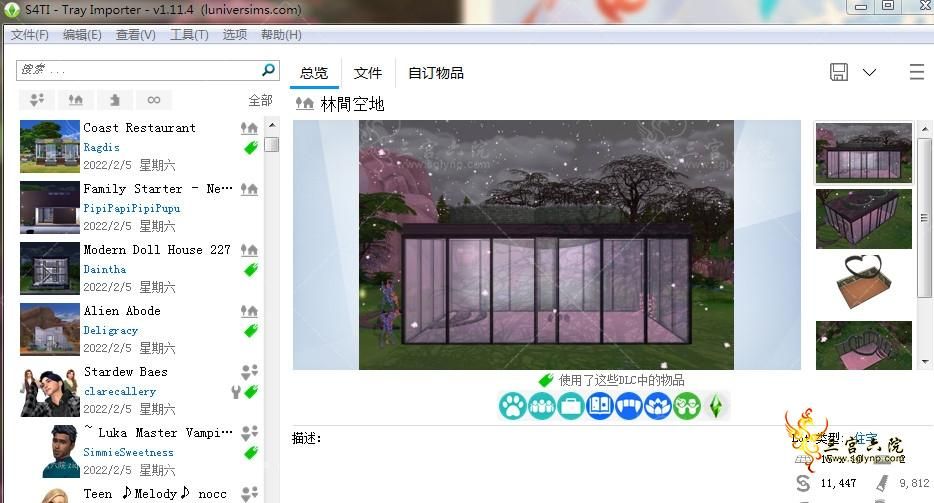The height and width of the screenshot is (503, 934).
Task: Click the 全部 filter label
Action: (x=260, y=100)
